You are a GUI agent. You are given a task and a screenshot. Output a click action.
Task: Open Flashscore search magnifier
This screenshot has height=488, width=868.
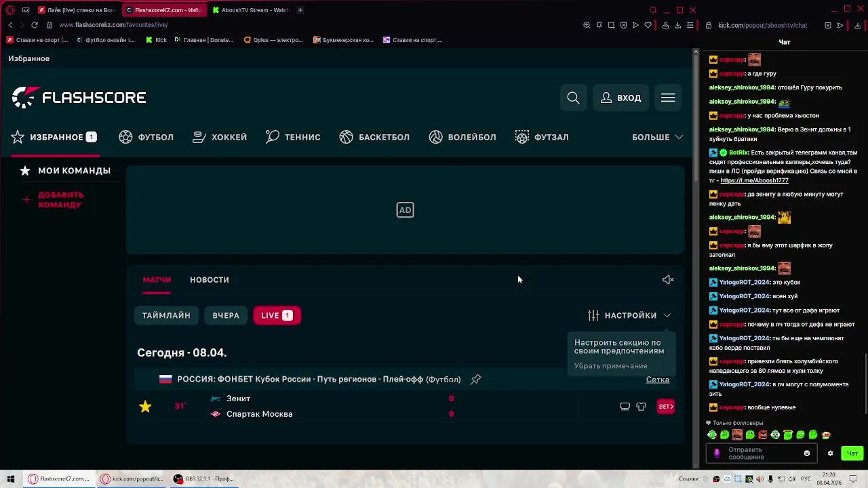[x=573, y=98]
